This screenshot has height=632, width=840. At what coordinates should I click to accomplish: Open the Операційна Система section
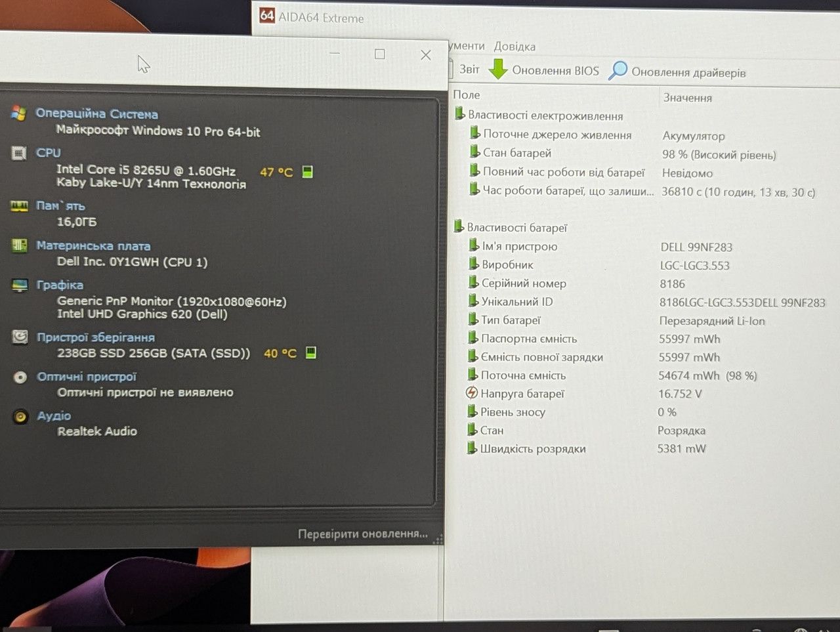(x=96, y=114)
